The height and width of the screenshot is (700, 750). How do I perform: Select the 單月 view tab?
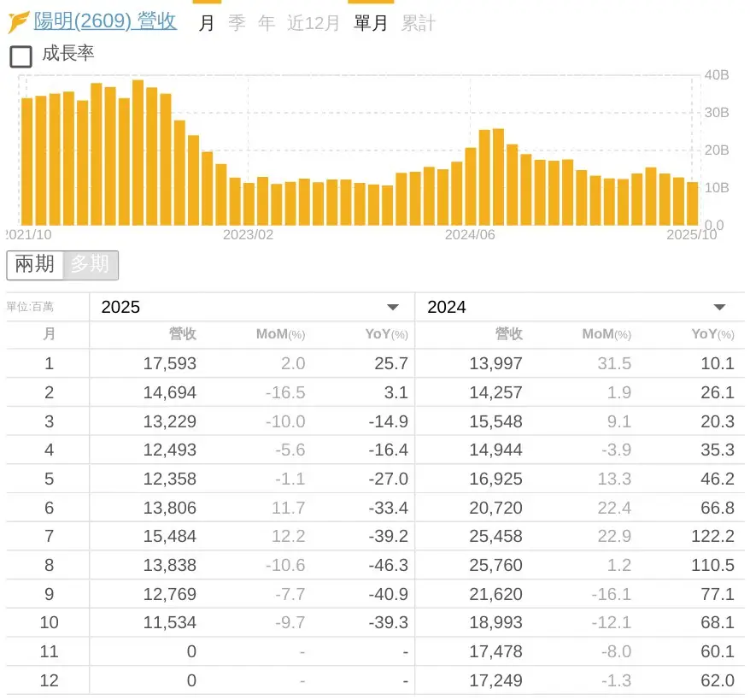371,23
